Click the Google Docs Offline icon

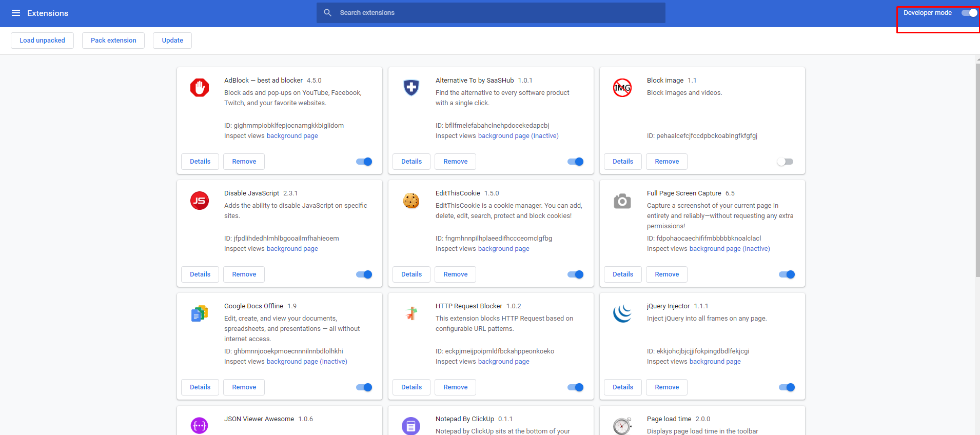[200, 313]
